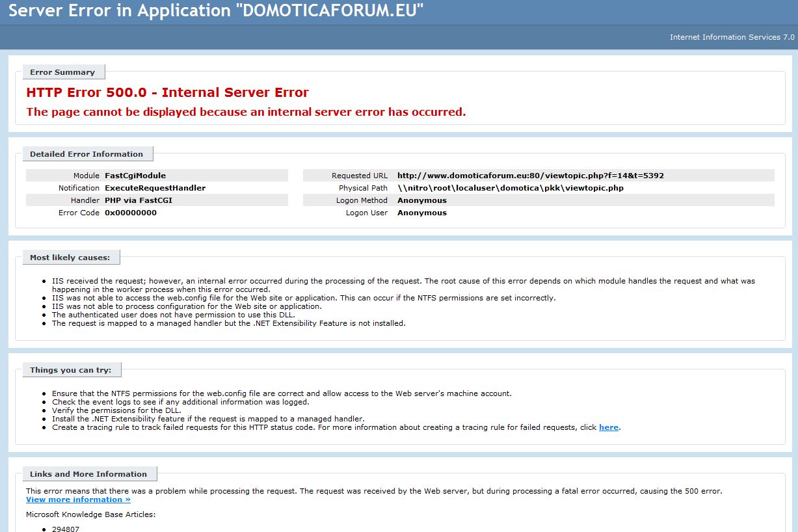Select the Requested URL value text

[531, 176]
